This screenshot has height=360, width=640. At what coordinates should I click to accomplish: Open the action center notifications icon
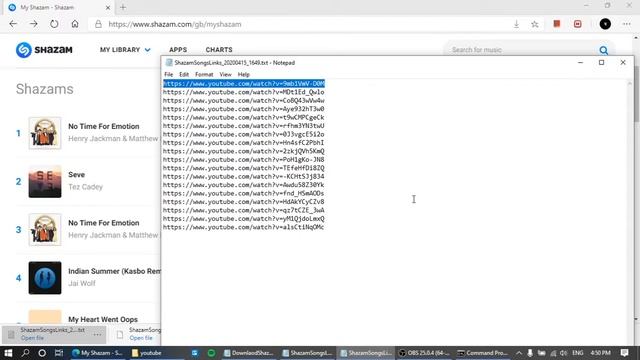coord(624,353)
